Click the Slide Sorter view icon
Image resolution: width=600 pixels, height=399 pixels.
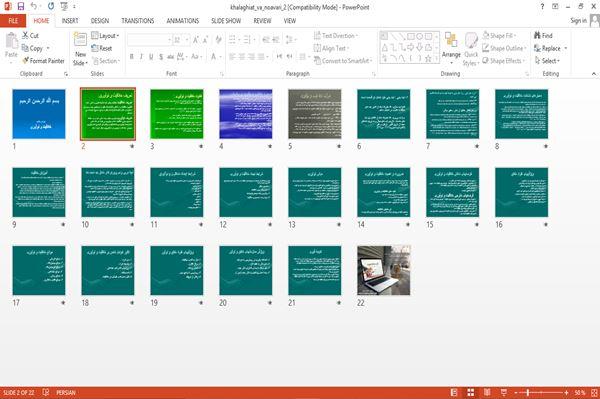(471, 392)
